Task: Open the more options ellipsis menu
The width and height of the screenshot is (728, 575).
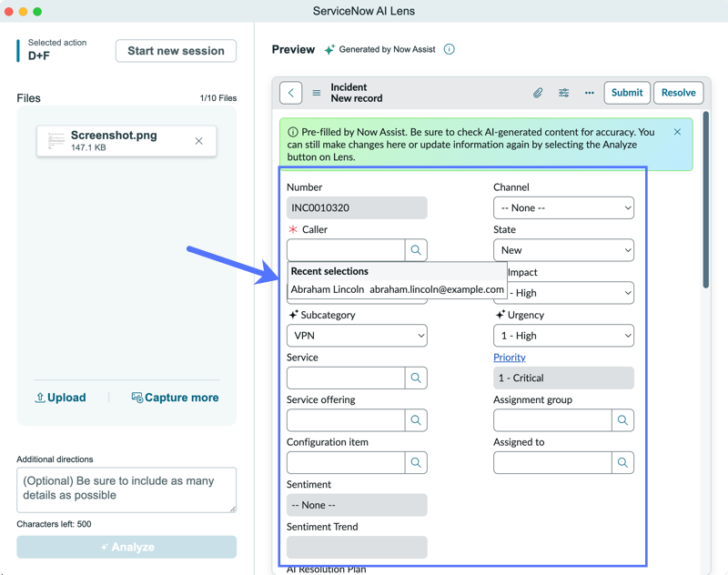Action: tap(589, 93)
